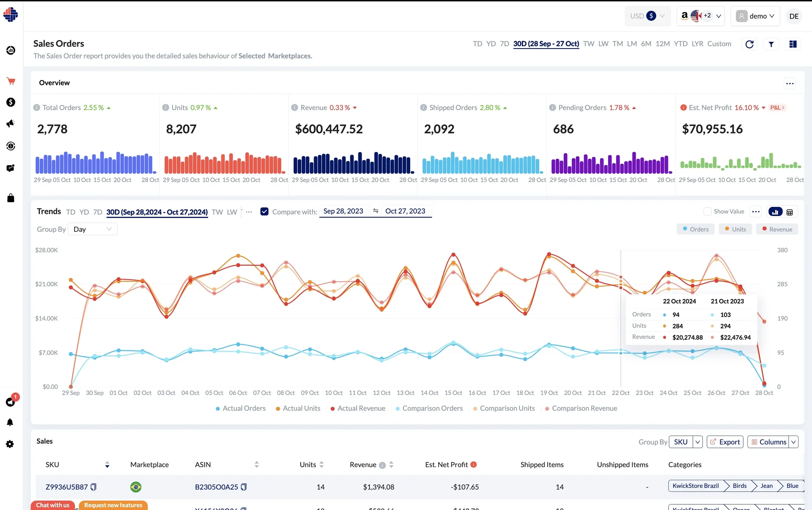812x510 pixels.
Task: Toggle the Revenue series legend
Action: [777, 229]
